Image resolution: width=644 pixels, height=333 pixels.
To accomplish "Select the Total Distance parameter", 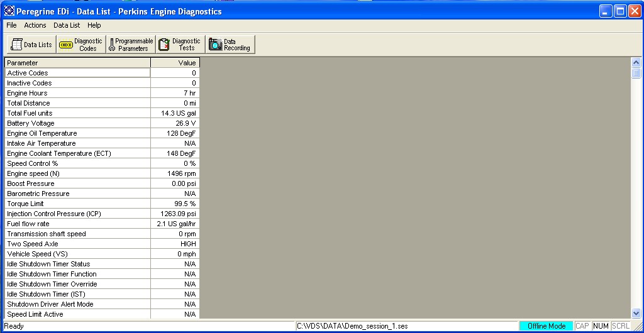I will point(77,103).
